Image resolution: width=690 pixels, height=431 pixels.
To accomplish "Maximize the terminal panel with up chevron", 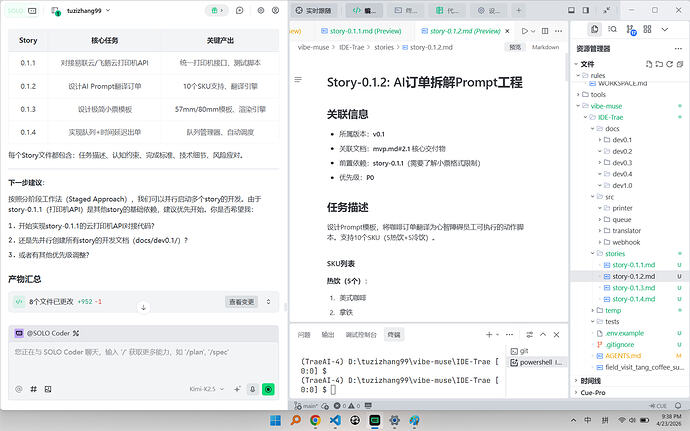I will click(x=543, y=335).
